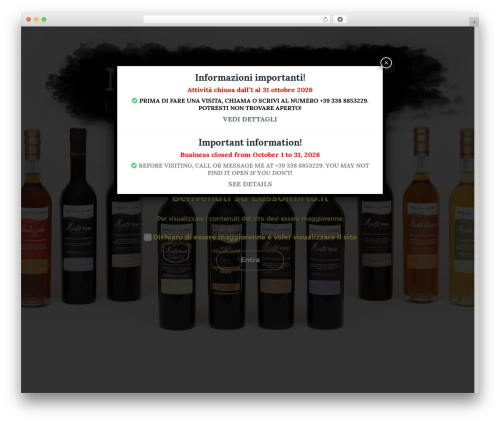Click the 'Important information!' heading
This screenshot has width=500, height=423.
coord(250,142)
